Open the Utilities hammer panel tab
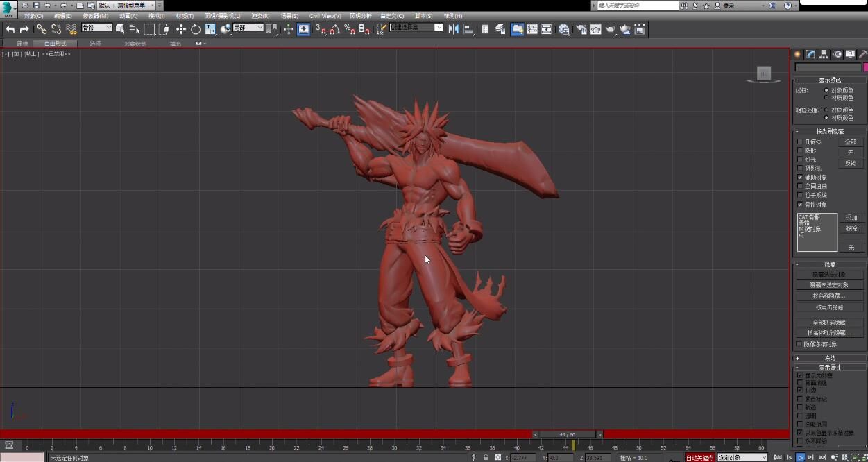868x462 pixels. tap(864, 54)
